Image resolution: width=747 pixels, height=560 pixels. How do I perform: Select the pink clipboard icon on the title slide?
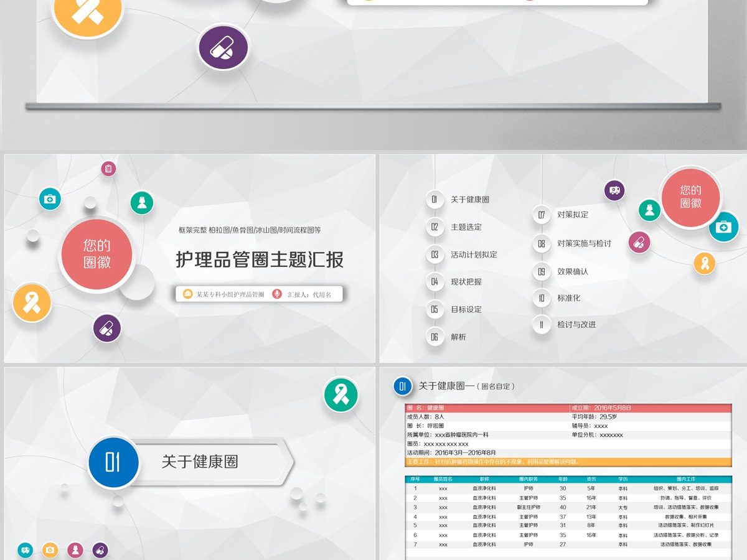pyautogui.click(x=108, y=168)
